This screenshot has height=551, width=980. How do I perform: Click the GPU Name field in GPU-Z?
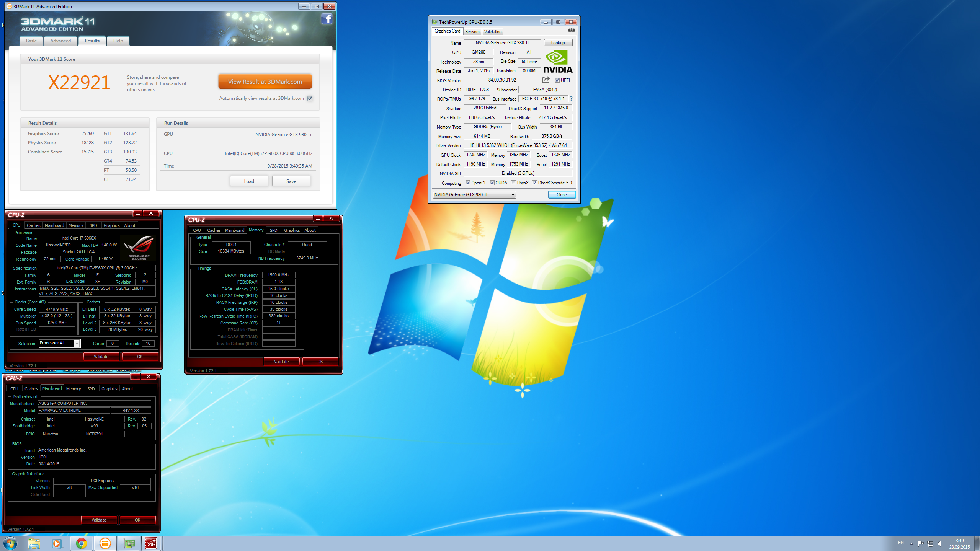click(502, 43)
